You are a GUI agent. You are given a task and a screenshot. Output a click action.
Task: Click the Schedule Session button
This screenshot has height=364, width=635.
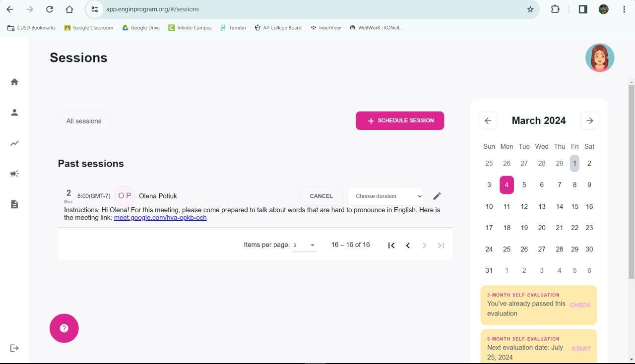pyautogui.click(x=400, y=121)
